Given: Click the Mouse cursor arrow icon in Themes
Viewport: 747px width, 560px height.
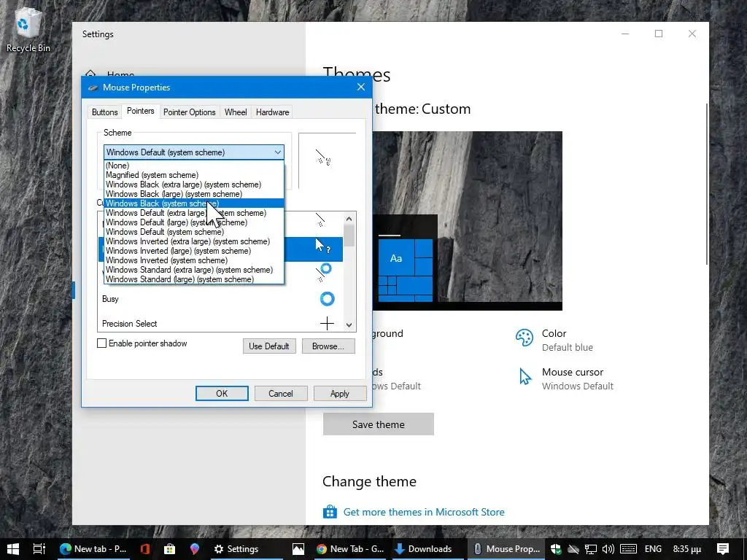Looking at the screenshot, I should click(525, 376).
